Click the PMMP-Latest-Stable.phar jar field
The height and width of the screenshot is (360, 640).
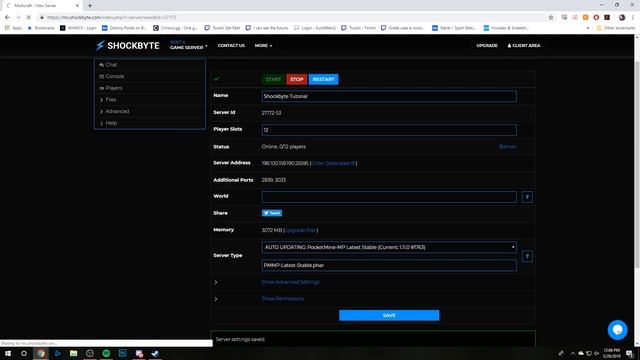click(x=389, y=265)
